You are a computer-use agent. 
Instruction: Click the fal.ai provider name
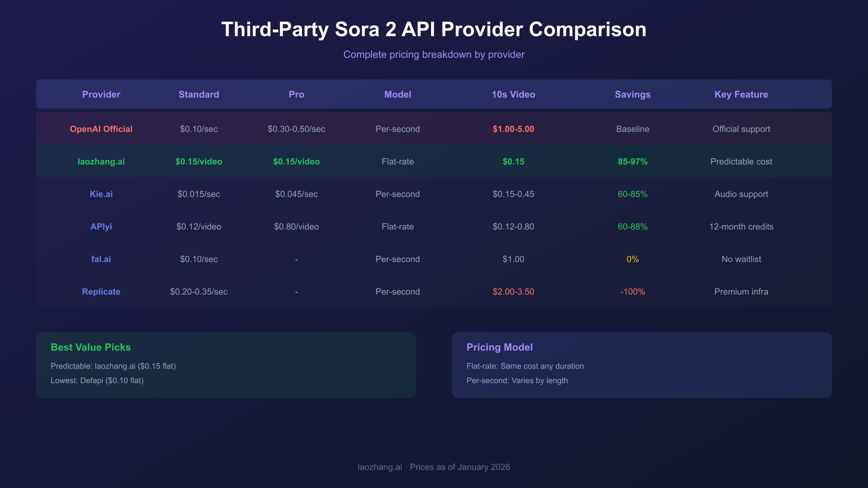click(x=101, y=259)
